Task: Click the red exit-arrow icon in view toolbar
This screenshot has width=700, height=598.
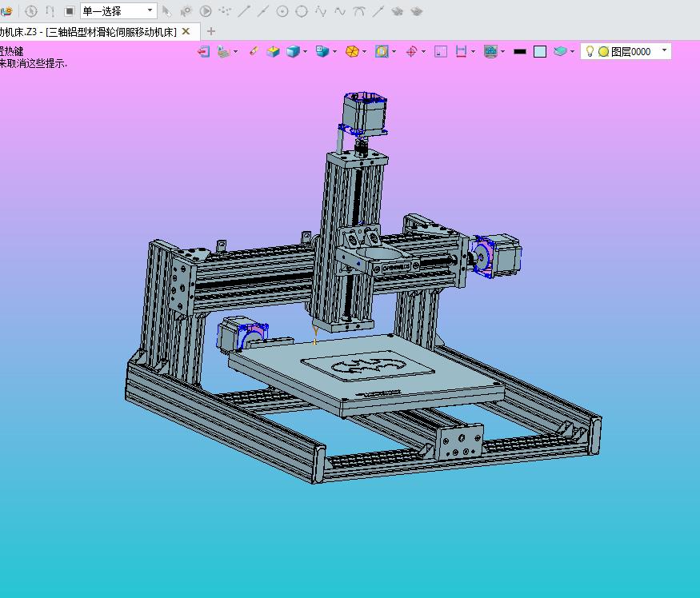Action: pyautogui.click(x=203, y=51)
